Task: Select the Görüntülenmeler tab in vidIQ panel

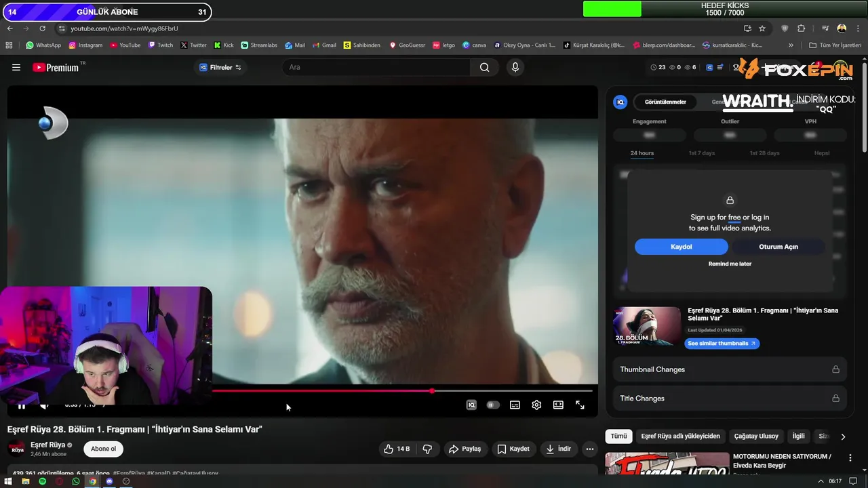Action: 665,102
